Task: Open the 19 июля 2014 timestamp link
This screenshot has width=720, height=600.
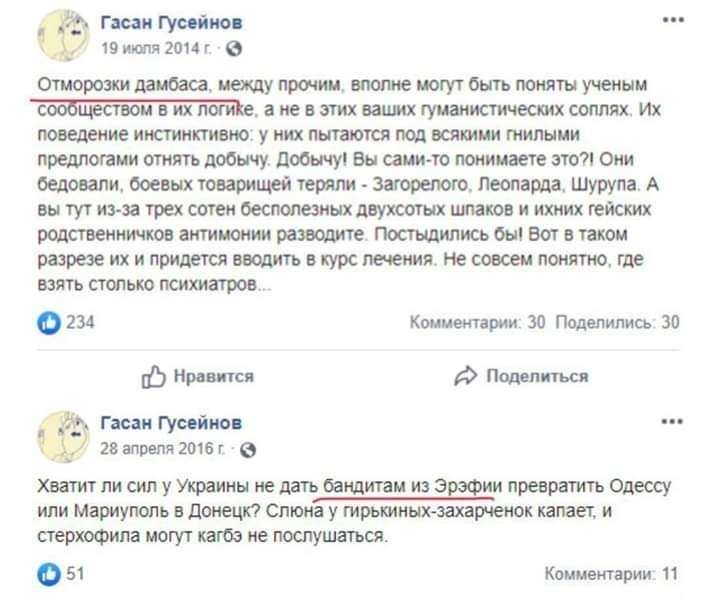Action: (156, 48)
